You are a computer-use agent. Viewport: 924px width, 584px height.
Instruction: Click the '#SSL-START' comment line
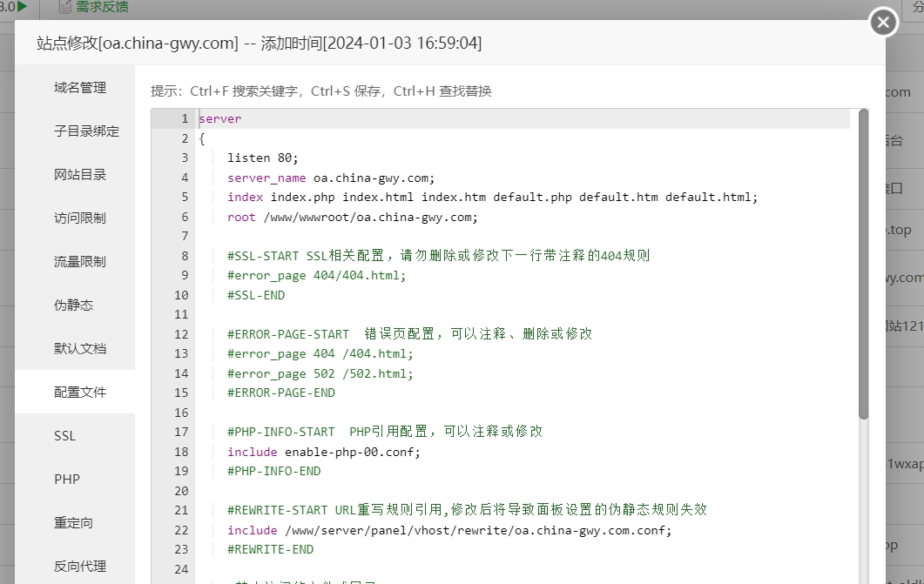click(x=438, y=256)
